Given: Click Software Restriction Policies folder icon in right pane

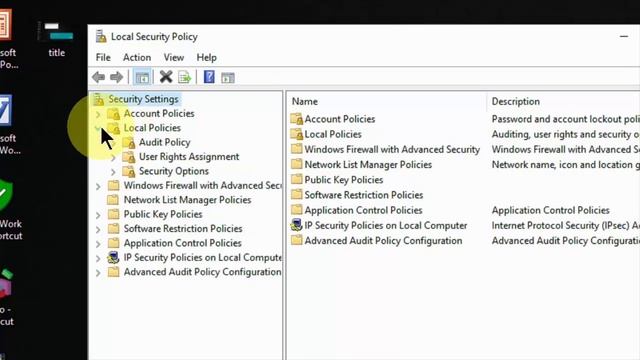Looking at the screenshot, I should click(x=297, y=194).
